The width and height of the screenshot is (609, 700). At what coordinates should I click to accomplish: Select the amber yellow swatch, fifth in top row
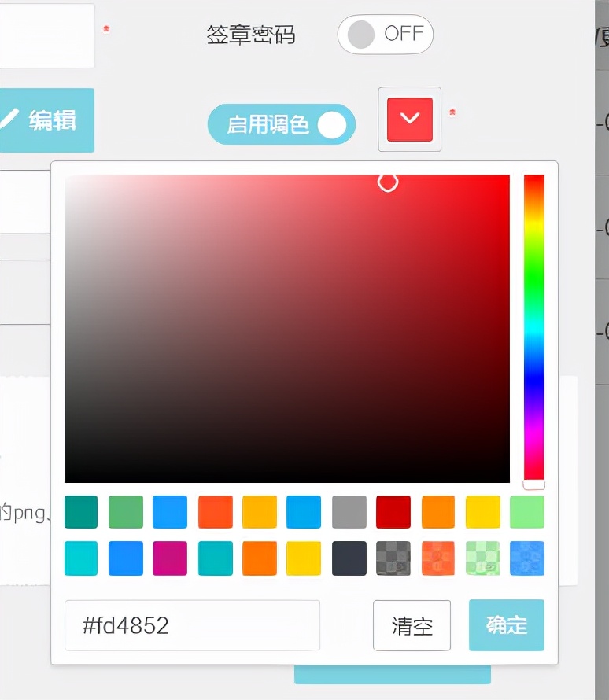point(260,511)
